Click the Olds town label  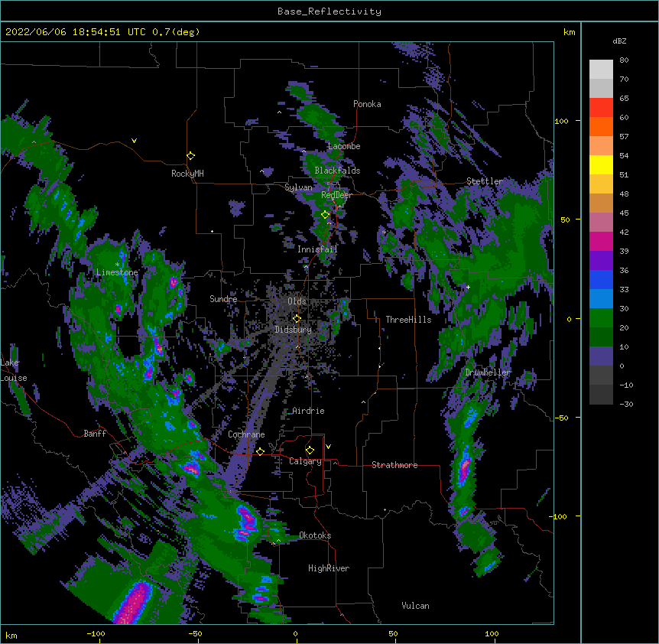[x=297, y=301]
